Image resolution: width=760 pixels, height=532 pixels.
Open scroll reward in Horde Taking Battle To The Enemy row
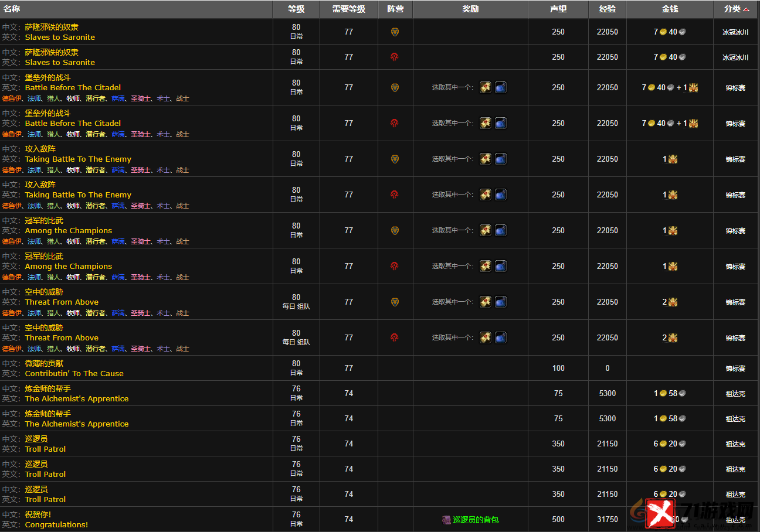tap(486, 195)
